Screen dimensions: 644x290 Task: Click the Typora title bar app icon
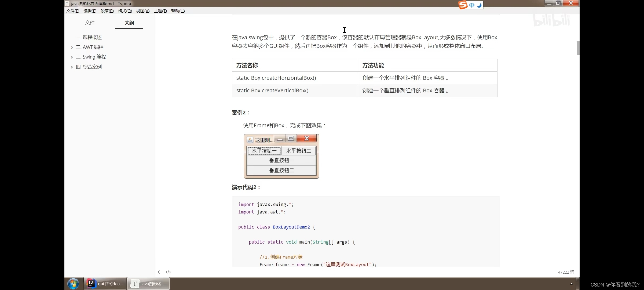coord(67,3)
